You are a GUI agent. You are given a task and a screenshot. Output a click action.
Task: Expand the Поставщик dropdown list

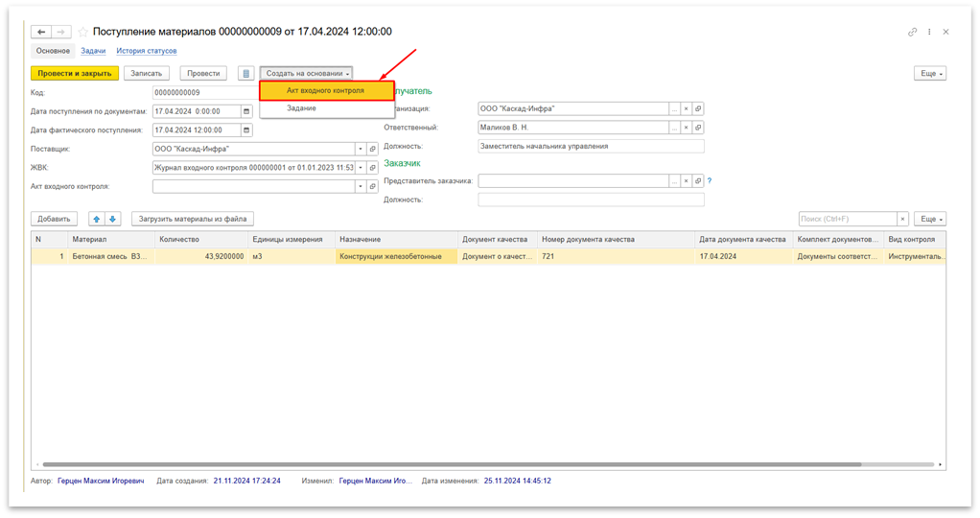(x=361, y=149)
